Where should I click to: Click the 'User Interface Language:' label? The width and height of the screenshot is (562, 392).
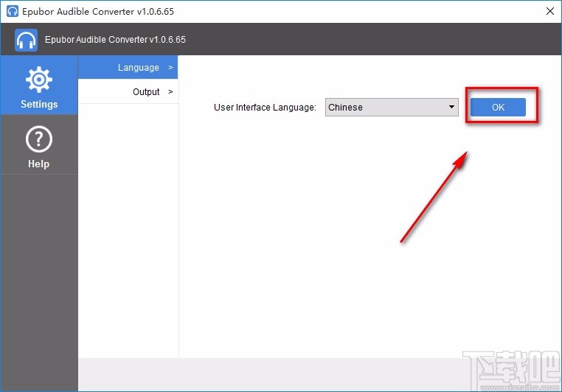coord(265,108)
